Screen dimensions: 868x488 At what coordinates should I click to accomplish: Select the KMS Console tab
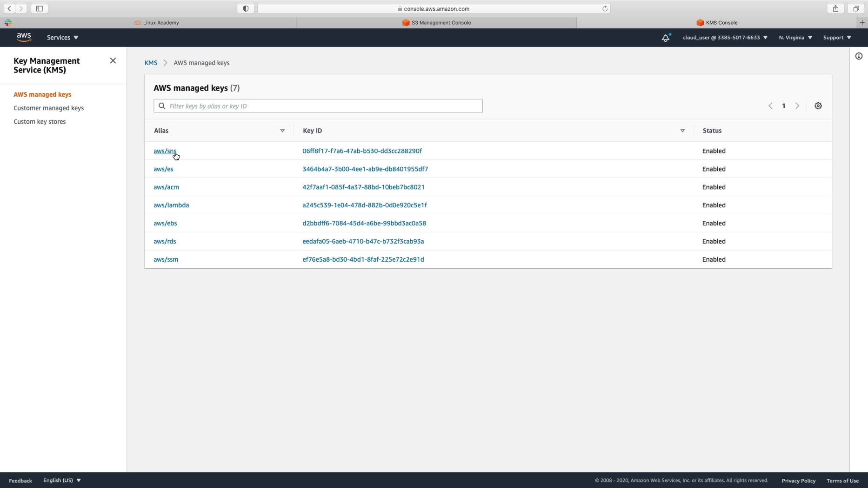pyautogui.click(x=717, y=22)
